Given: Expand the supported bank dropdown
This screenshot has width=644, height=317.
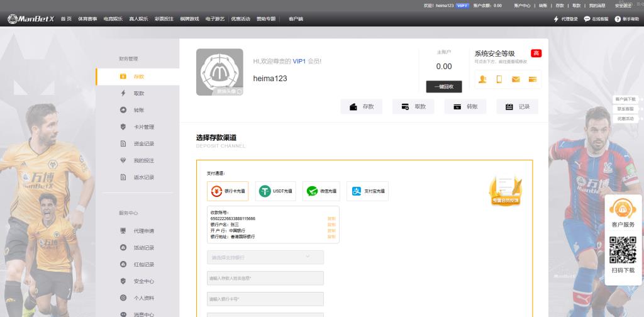Looking at the screenshot, I should tap(265, 257).
